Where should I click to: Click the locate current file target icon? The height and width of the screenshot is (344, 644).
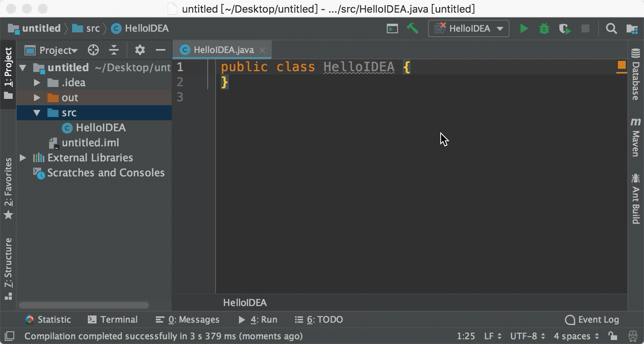93,50
